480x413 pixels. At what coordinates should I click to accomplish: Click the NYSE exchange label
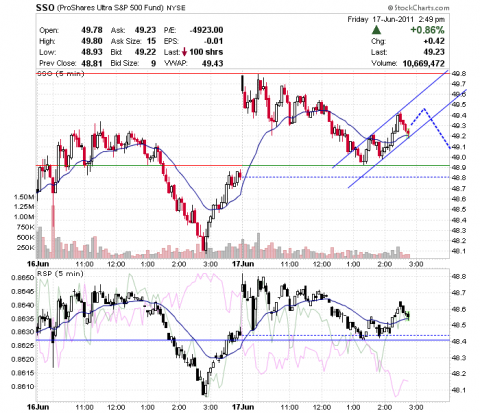176,8
